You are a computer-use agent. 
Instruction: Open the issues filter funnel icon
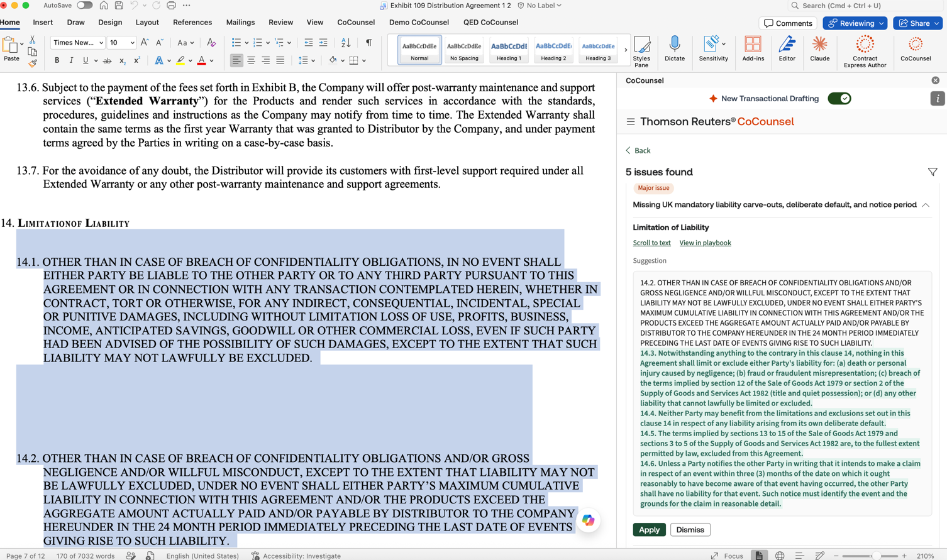[x=933, y=172]
